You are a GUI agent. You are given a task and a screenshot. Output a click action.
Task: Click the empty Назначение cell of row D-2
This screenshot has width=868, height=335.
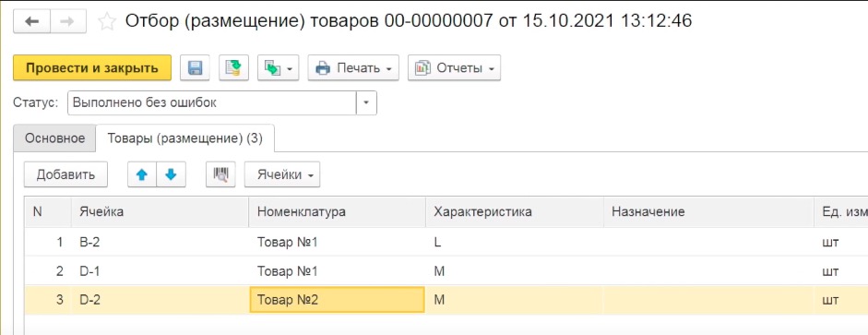coord(708,300)
